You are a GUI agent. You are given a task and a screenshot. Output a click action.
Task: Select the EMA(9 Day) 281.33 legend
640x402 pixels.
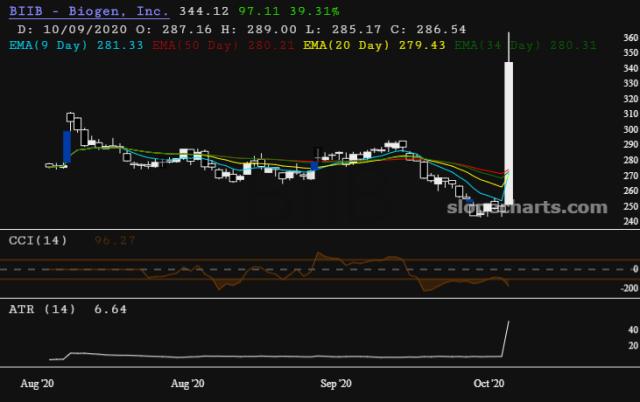click(76, 45)
